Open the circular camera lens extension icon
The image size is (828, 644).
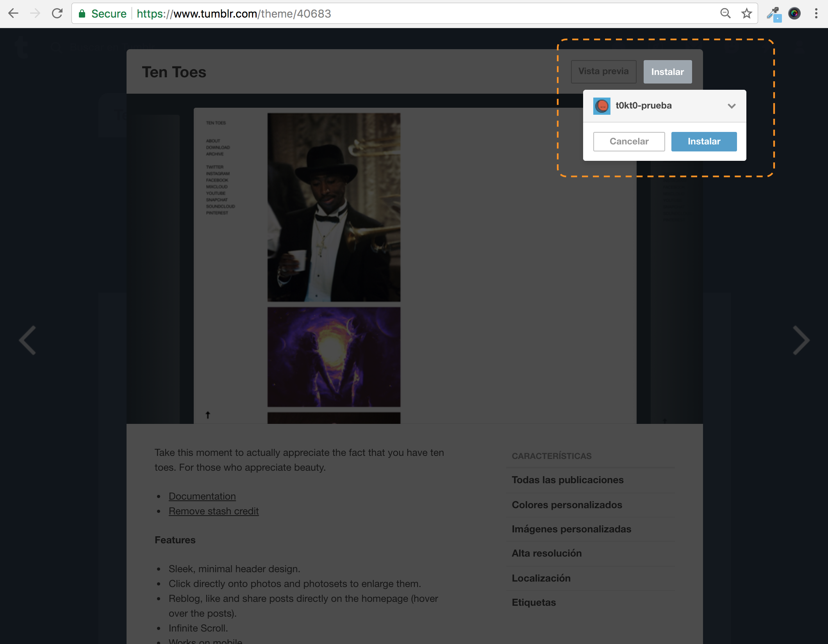[794, 14]
